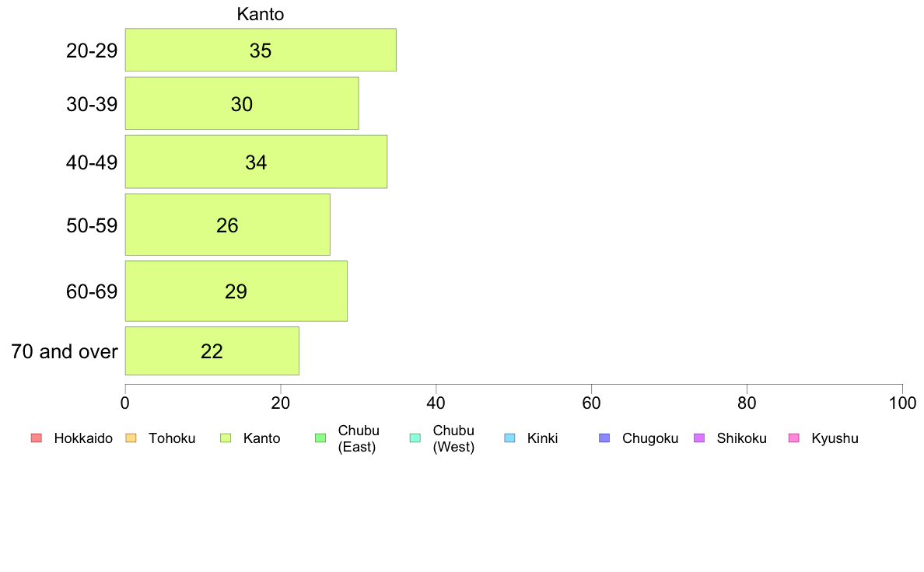
Task: Click the Kyushu pink legend swatch
Action: [794, 438]
